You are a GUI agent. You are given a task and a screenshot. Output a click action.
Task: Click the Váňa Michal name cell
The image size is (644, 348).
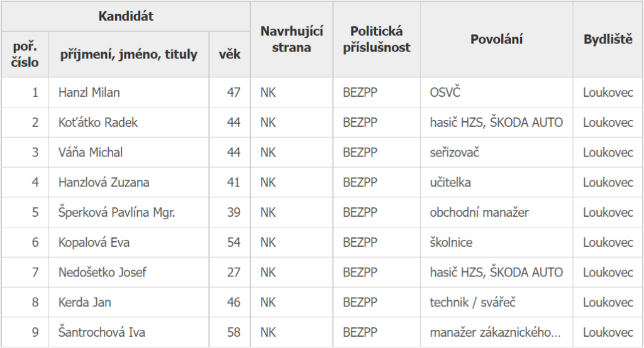(91, 153)
